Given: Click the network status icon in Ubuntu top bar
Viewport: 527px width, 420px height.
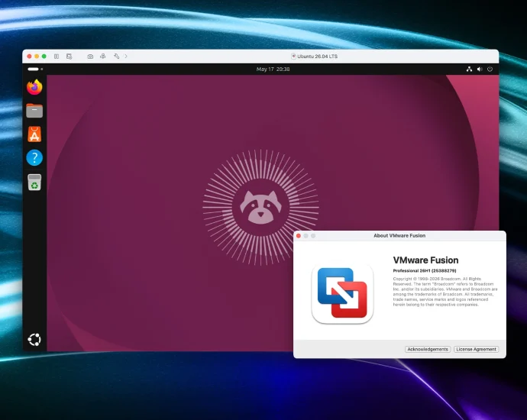Looking at the screenshot, I should point(469,69).
